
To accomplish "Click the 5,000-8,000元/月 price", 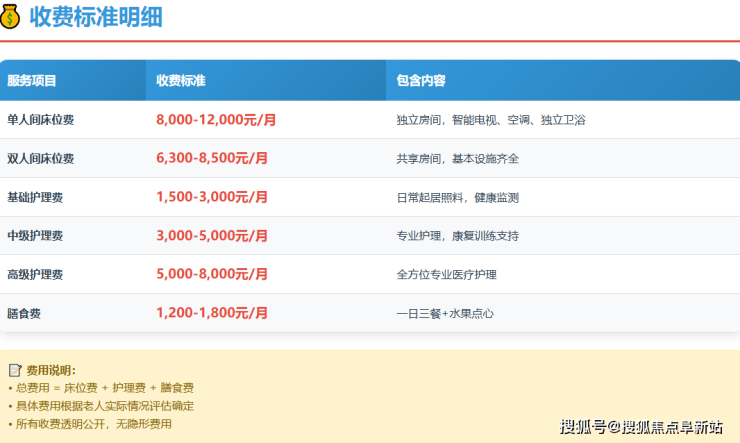I will (x=212, y=274).
